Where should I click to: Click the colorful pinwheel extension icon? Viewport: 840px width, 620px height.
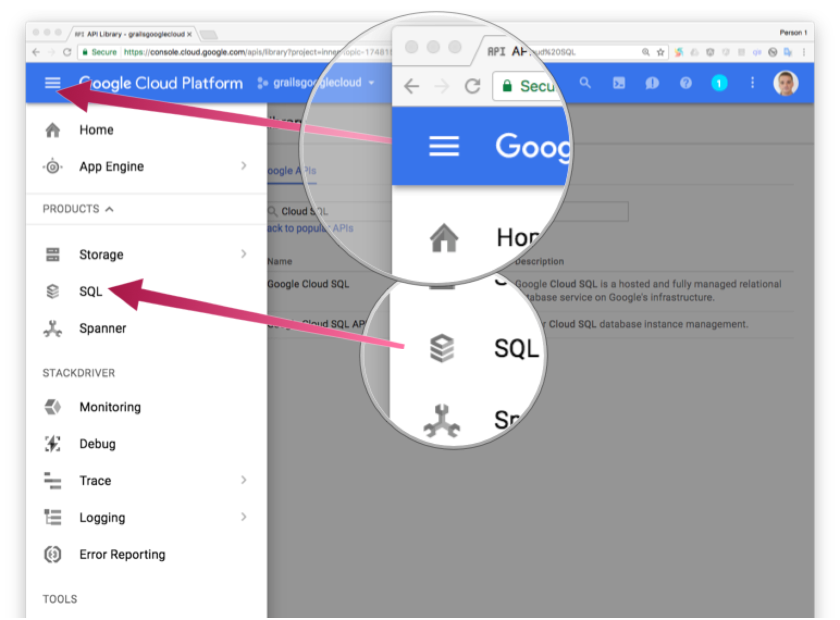tap(679, 52)
